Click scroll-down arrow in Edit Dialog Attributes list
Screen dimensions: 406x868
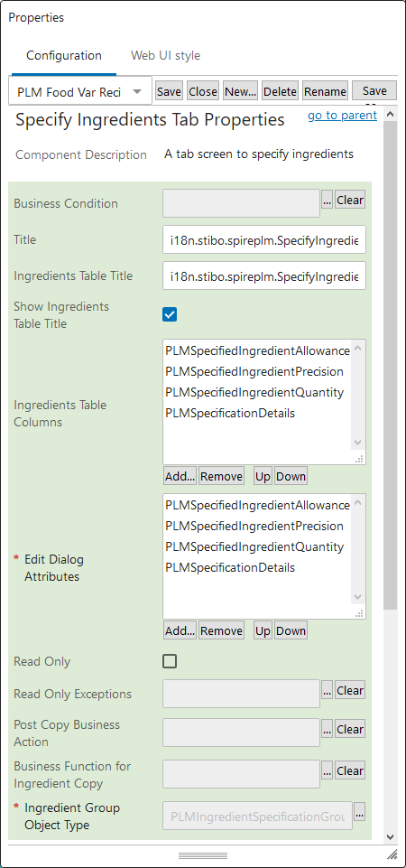(x=357, y=597)
